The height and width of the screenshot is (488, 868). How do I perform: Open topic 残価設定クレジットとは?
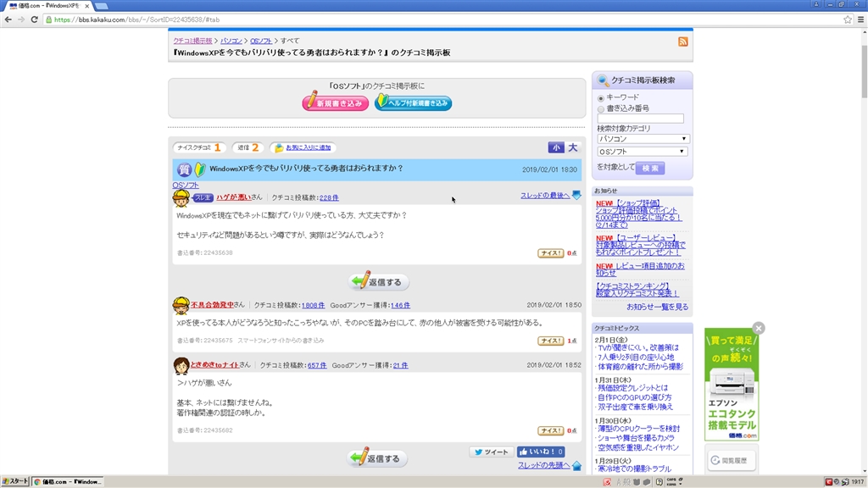[632, 388]
